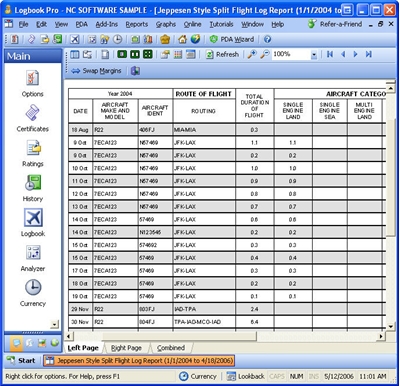Image resolution: width=400 pixels, height=386 pixels.
Task: Click the blue help question mark icon
Action: [267, 39]
